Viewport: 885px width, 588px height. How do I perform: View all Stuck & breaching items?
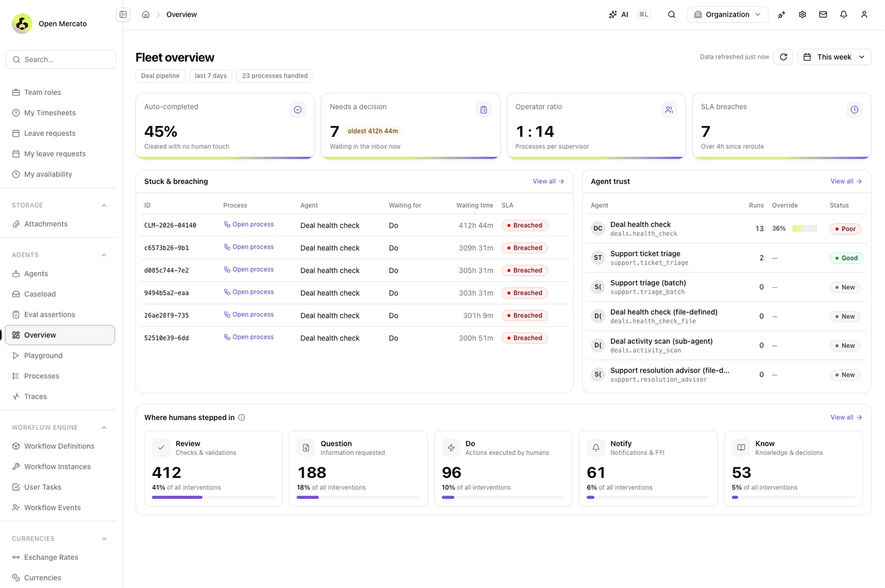(x=548, y=181)
